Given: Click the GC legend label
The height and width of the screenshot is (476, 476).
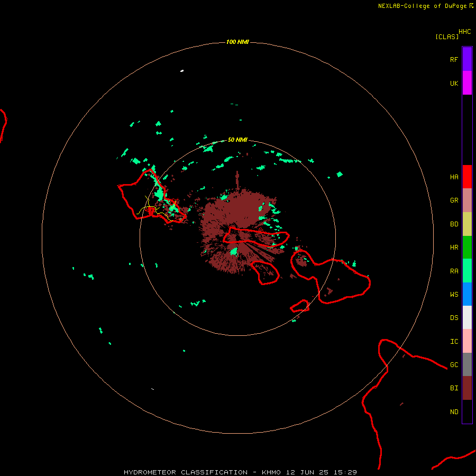Looking at the screenshot, I should (454, 365).
